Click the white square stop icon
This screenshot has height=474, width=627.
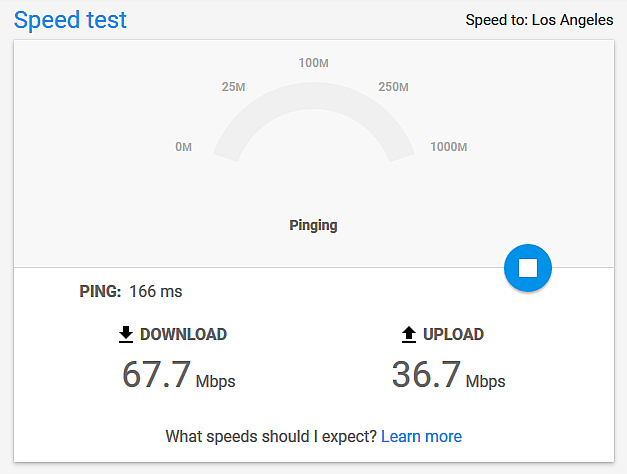[x=528, y=268]
